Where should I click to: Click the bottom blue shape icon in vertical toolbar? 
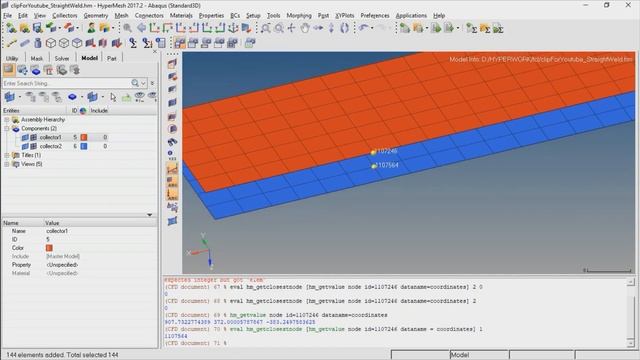(172, 221)
